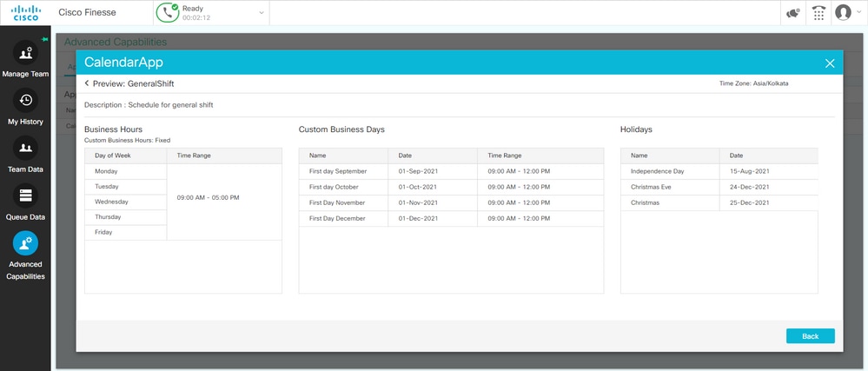Screen dimensions: 868x371
Task: Click the Back button
Action: pyautogui.click(x=811, y=336)
